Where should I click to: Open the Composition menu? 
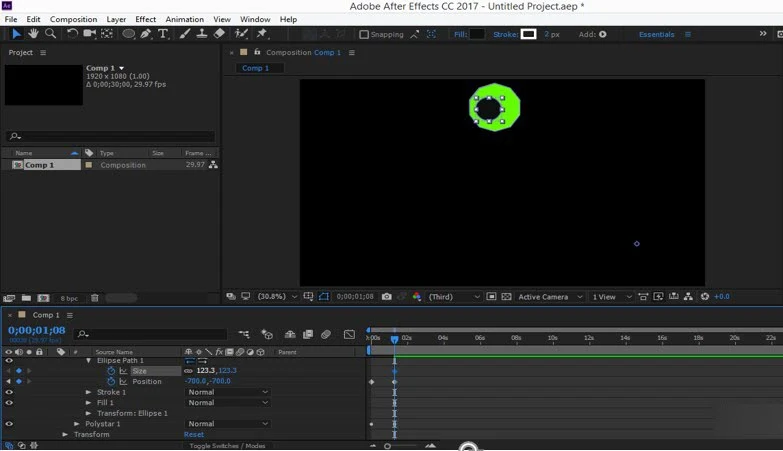point(73,19)
